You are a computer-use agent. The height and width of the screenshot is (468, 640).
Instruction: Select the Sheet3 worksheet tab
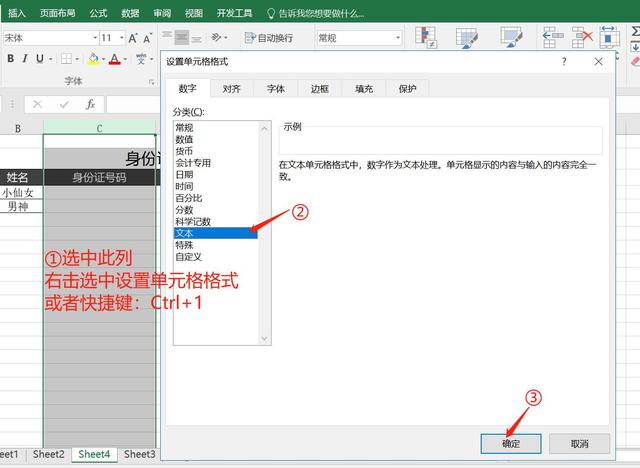140,454
